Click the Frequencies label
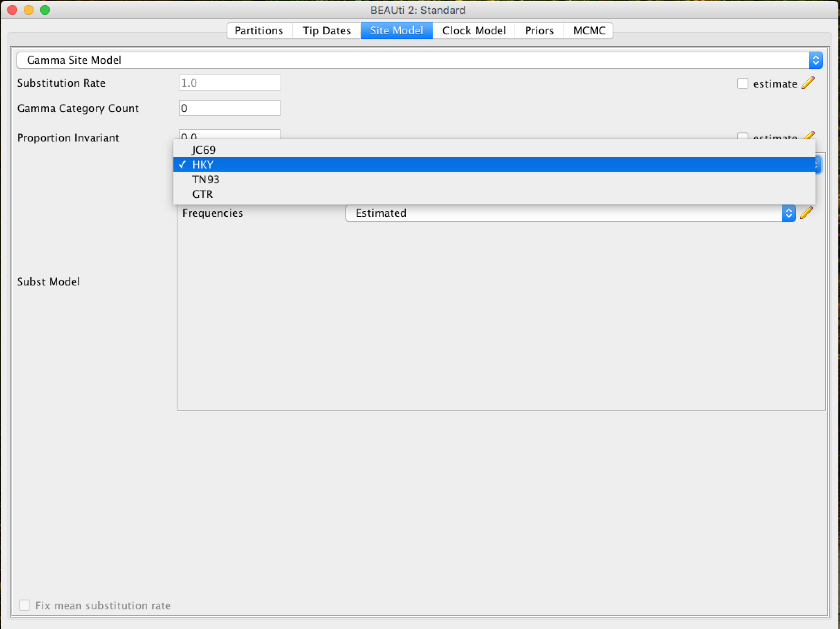This screenshot has width=840, height=629. click(x=213, y=213)
